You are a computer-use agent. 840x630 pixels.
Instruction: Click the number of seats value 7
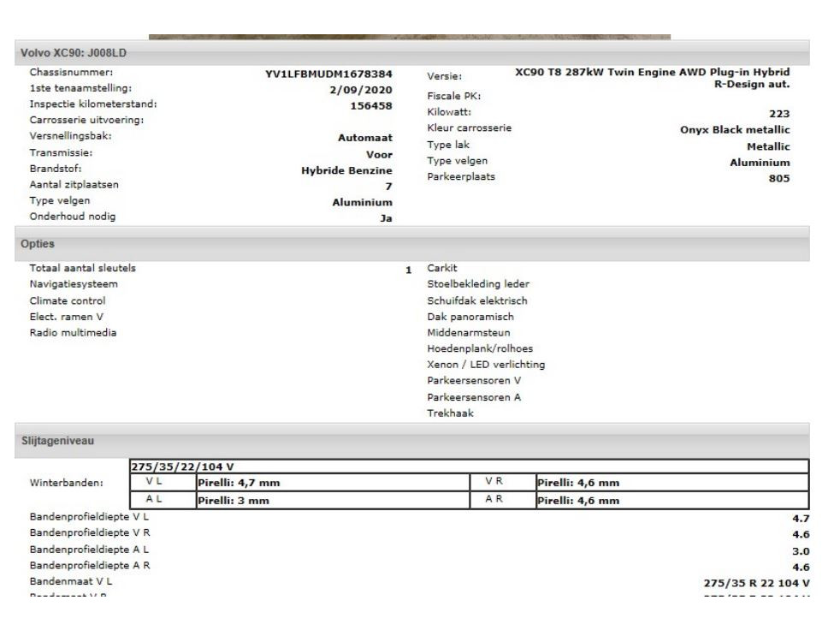pyautogui.click(x=388, y=187)
